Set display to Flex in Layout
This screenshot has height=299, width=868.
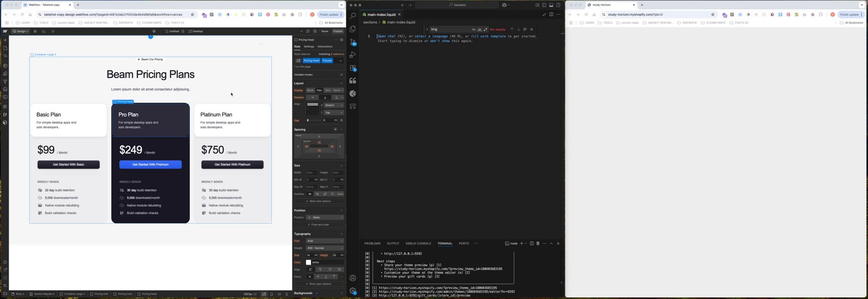click(x=319, y=90)
